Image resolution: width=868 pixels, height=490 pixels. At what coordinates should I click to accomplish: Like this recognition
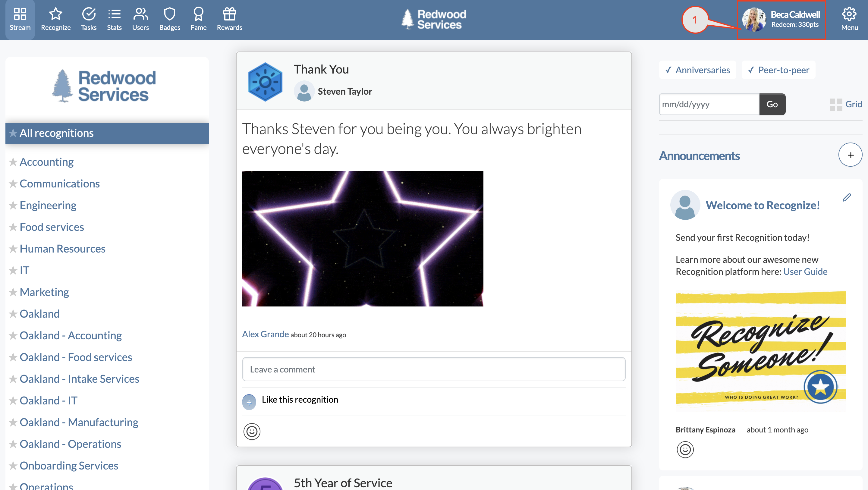click(300, 399)
